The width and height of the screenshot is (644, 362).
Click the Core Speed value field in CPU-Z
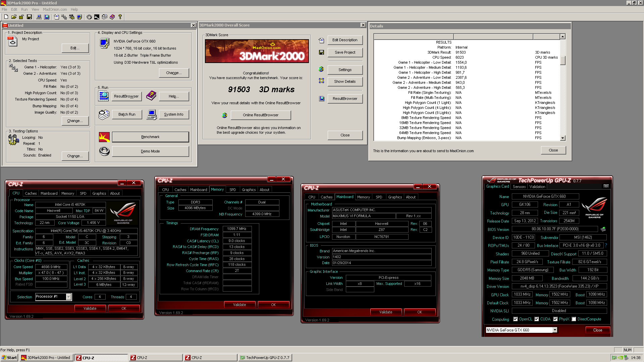[x=51, y=267]
